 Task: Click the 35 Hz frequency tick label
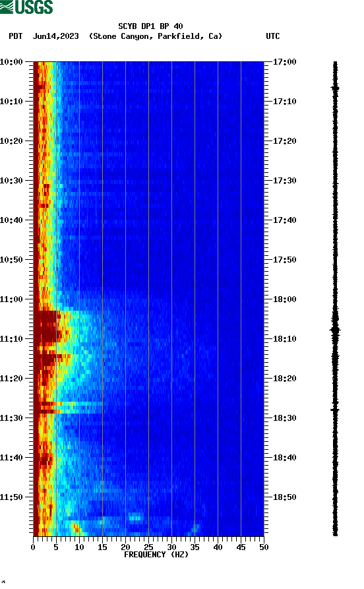tap(195, 547)
